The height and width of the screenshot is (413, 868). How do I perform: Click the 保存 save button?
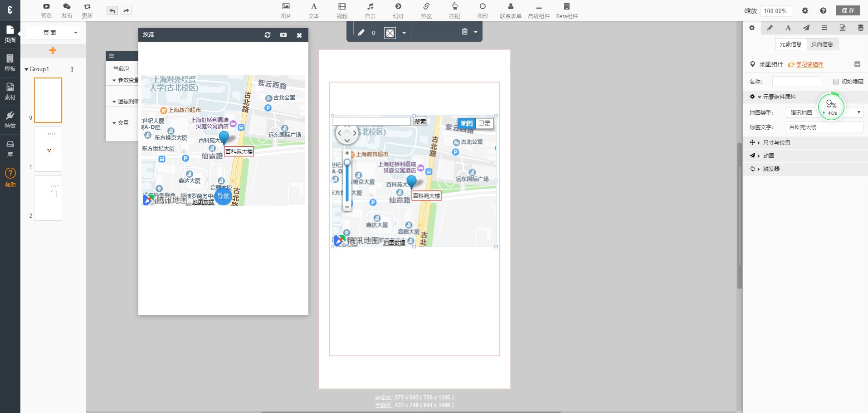[x=848, y=10]
